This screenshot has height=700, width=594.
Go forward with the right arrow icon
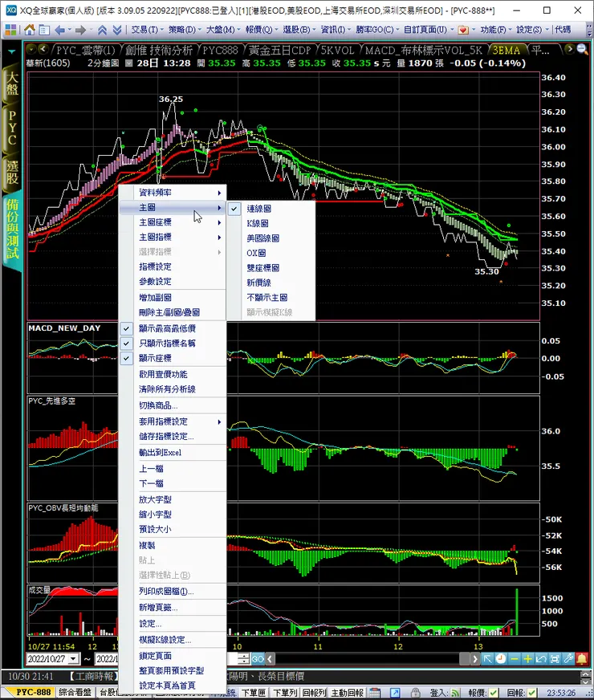[x=80, y=30]
